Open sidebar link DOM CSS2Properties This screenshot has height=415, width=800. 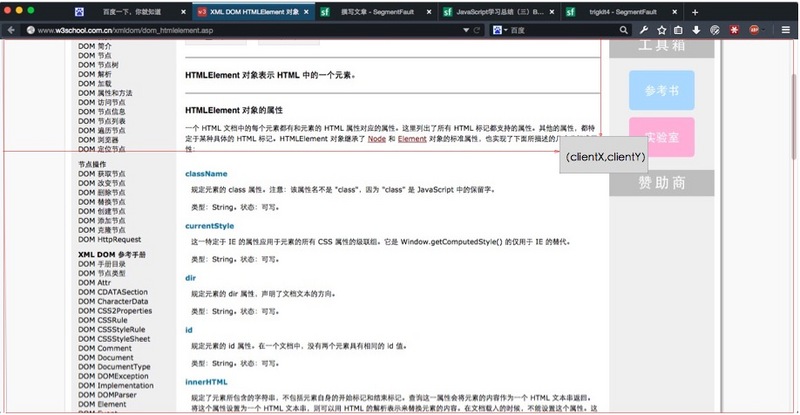(115, 310)
